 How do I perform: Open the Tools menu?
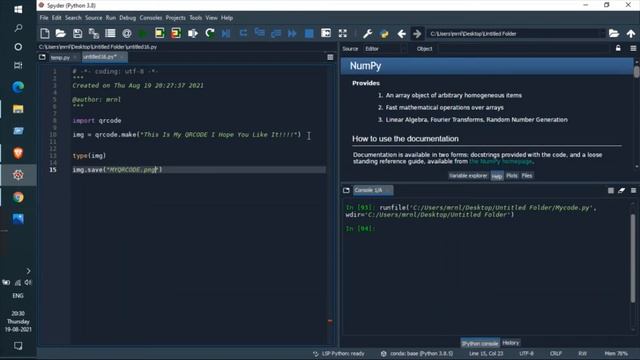(196, 18)
